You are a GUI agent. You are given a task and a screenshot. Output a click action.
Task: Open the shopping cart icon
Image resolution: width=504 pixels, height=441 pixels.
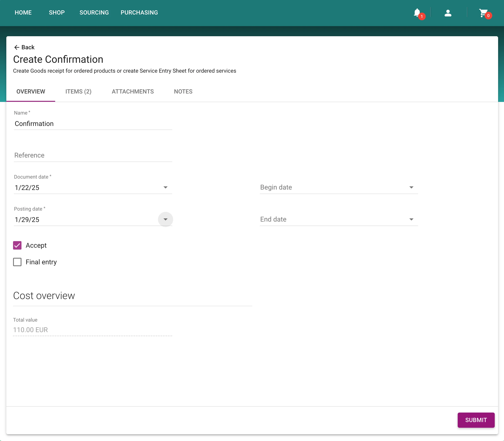[483, 13]
